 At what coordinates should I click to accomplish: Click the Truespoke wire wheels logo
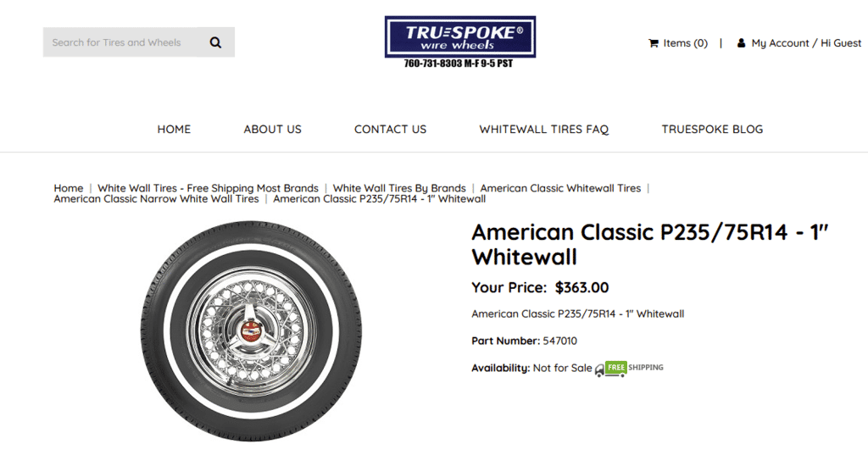[x=459, y=37]
